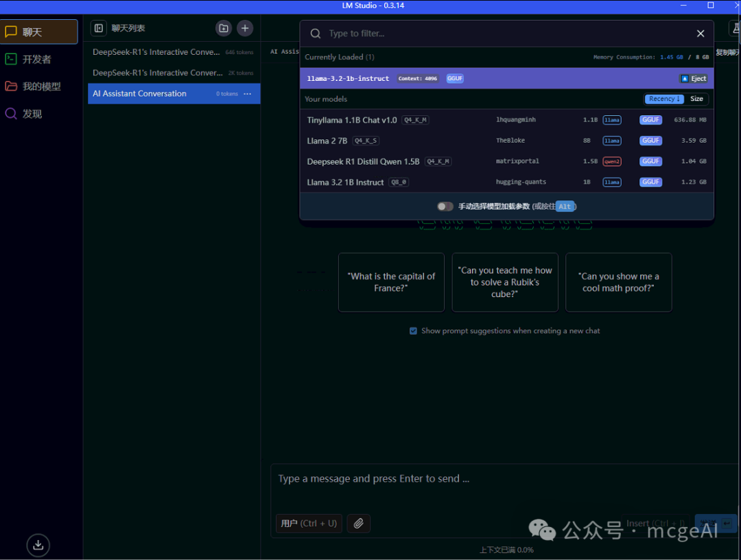Screen dimensions: 741x560
Task: Select Llama 2 7B model
Action: (x=506, y=141)
